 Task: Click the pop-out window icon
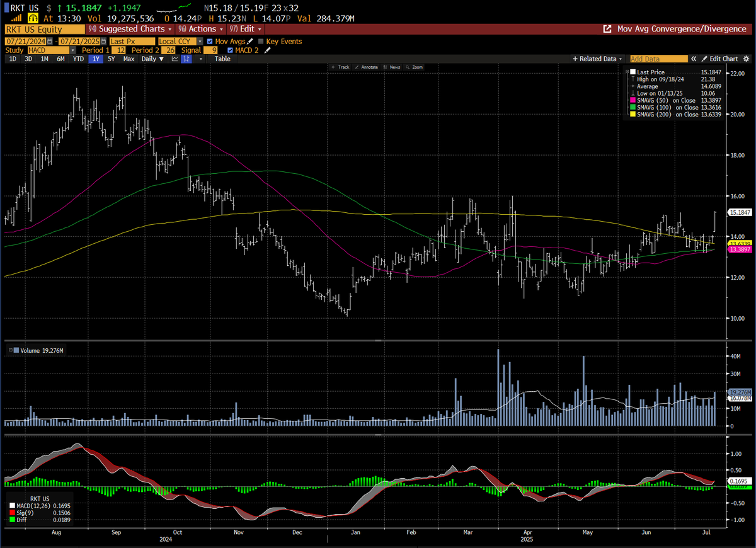click(x=607, y=29)
